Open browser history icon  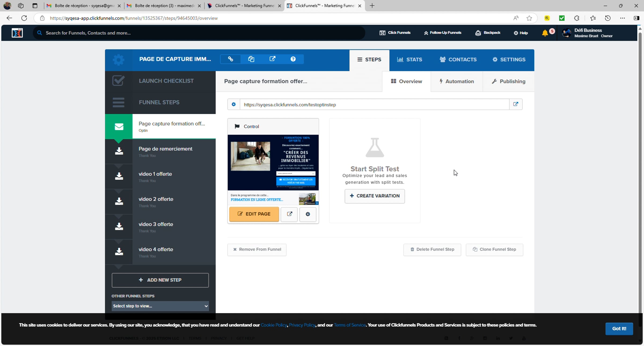tap(608, 18)
